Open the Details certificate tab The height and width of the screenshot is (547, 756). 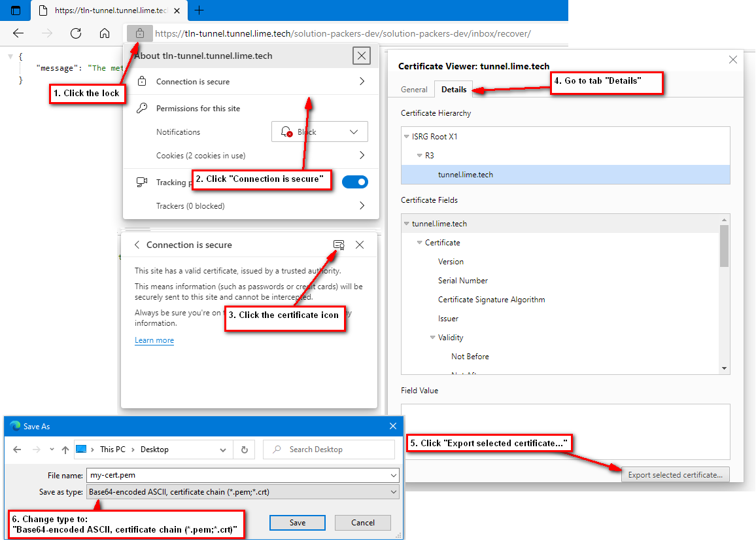pos(454,90)
